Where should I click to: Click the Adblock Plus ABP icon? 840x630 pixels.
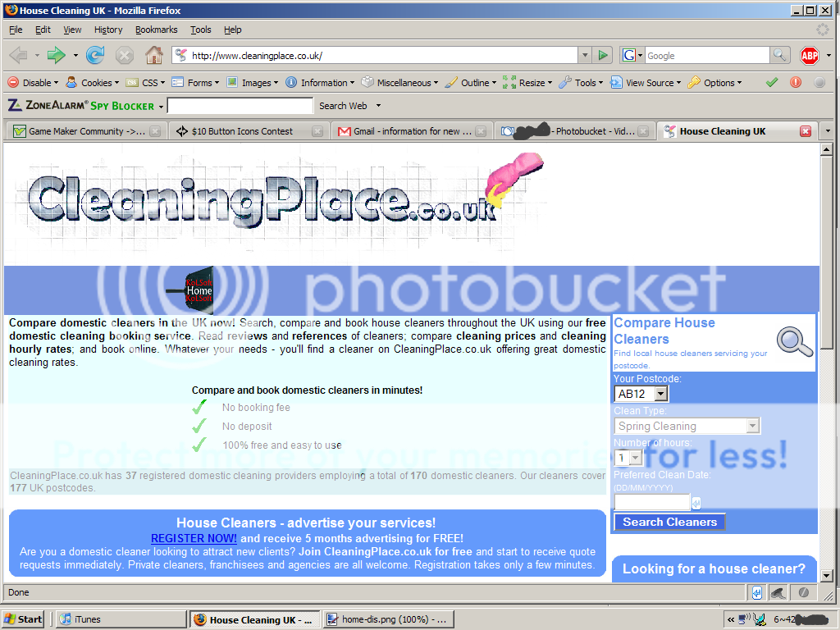click(x=810, y=55)
